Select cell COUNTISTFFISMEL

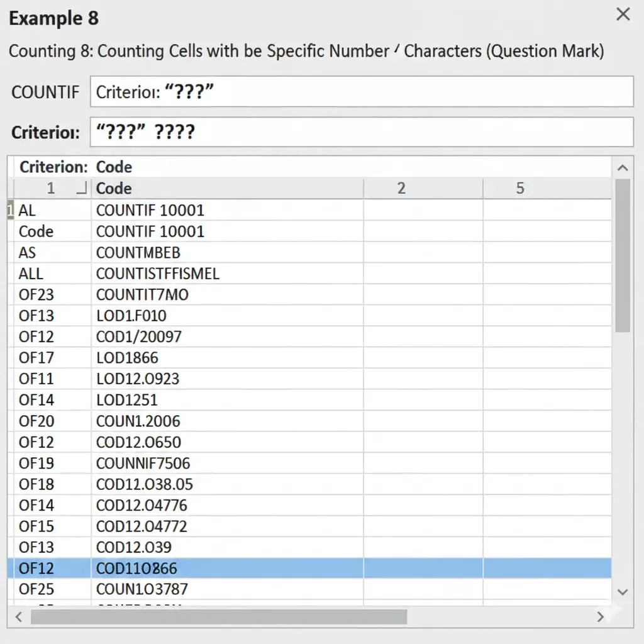click(x=157, y=274)
